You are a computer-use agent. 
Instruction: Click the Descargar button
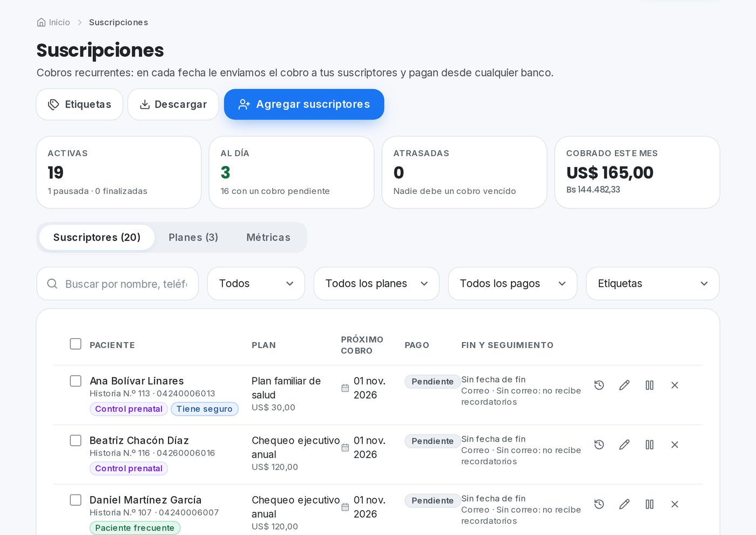click(x=173, y=104)
